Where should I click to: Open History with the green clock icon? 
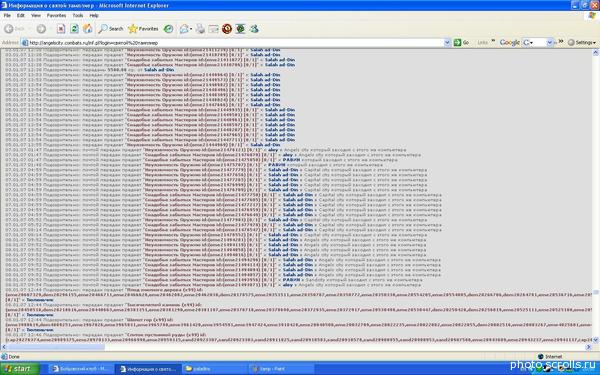coord(168,29)
